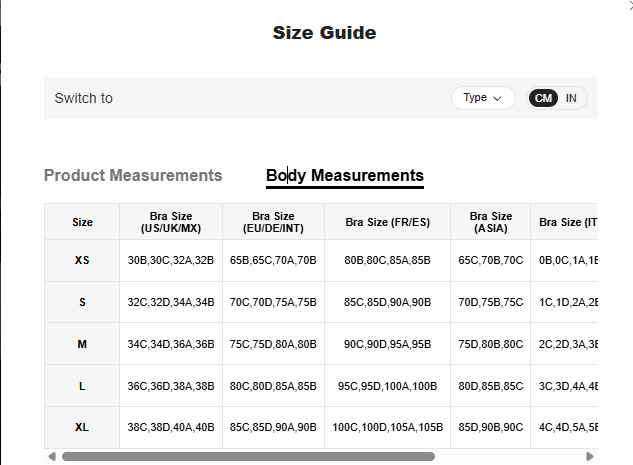Viewport: 633px width, 465px height.
Task: Select the Body Measurements tab
Action: click(344, 176)
